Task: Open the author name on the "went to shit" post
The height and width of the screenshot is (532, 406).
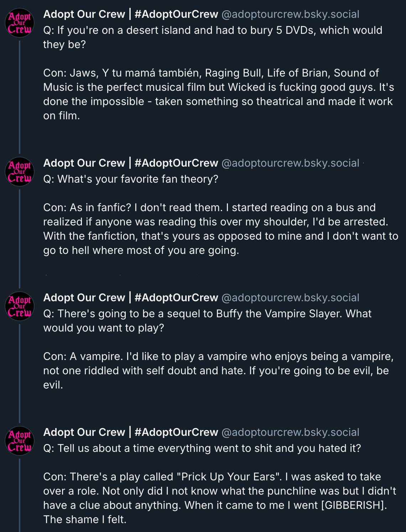Action: [x=130, y=432]
